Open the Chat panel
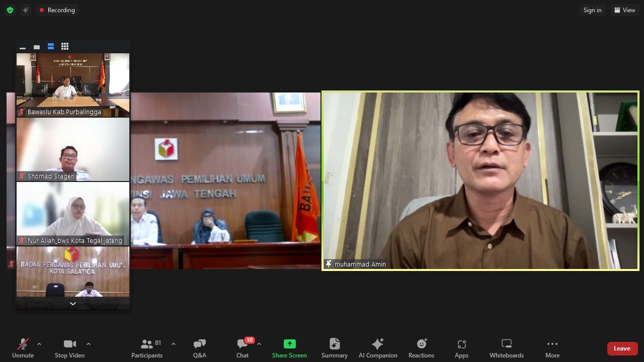The height and width of the screenshot is (362, 644). 242,348
